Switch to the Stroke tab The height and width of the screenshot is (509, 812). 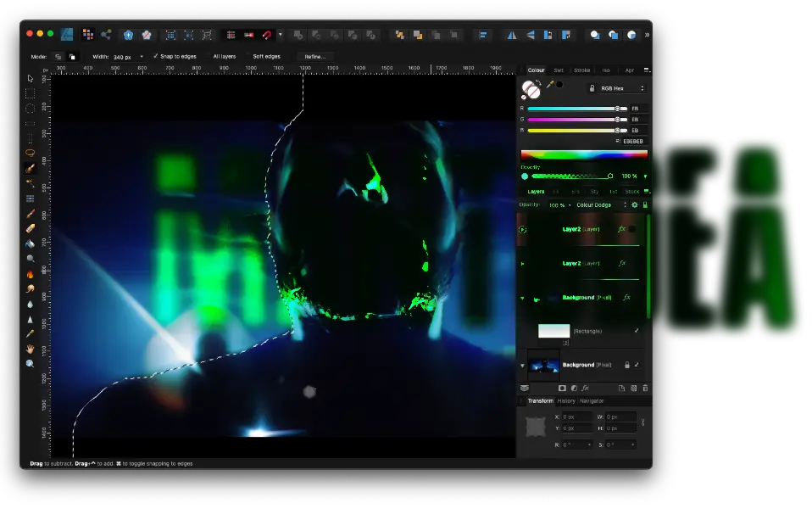(x=581, y=70)
